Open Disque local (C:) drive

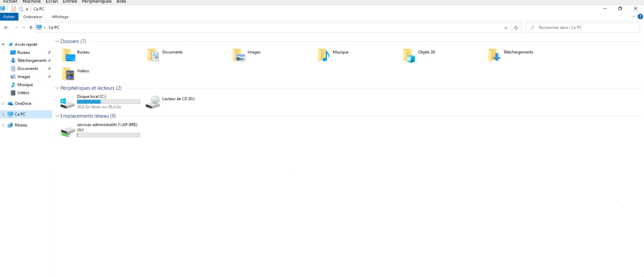(x=67, y=102)
